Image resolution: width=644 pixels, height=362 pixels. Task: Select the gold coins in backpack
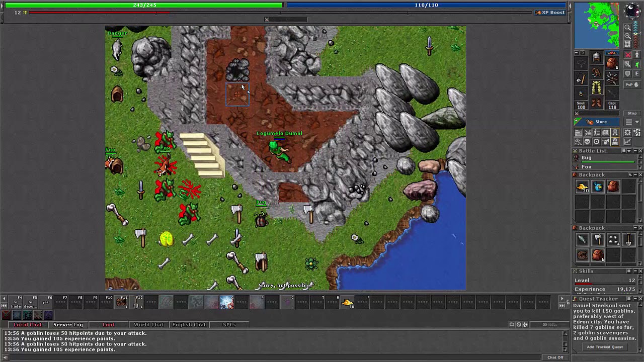[582, 187]
